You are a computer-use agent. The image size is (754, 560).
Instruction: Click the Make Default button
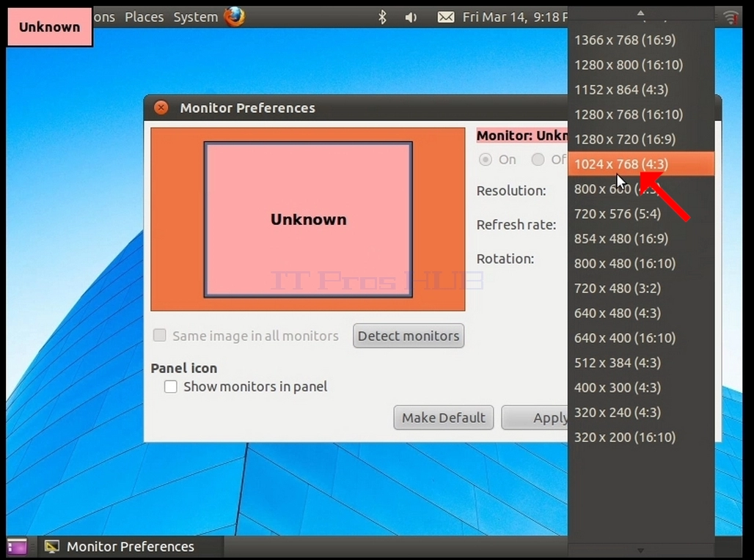tap(443, 418)
